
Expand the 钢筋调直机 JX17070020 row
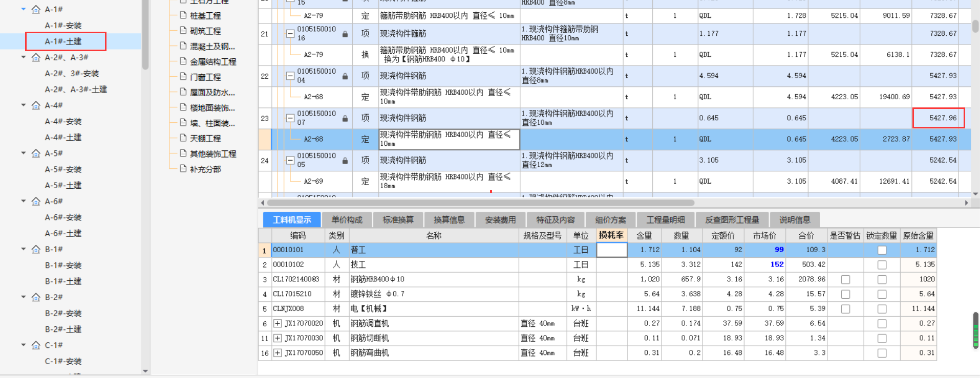[x=278, y=324]
